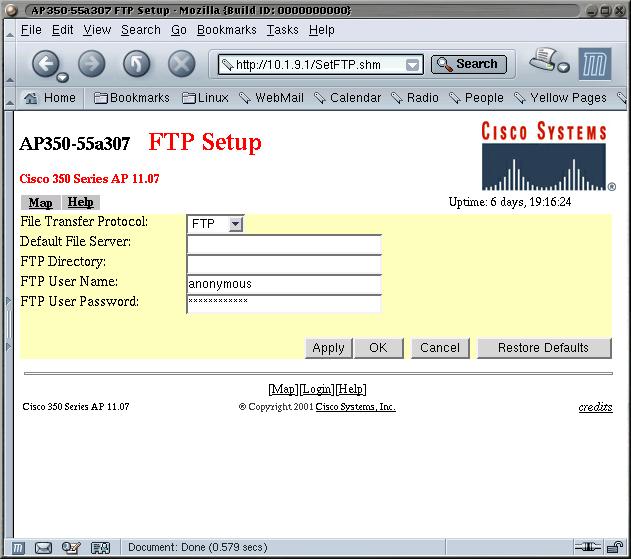Open the Bookmarks menu
Image resolution: width=631 pixels, height=559 pixels.
[x=227, y=30]
